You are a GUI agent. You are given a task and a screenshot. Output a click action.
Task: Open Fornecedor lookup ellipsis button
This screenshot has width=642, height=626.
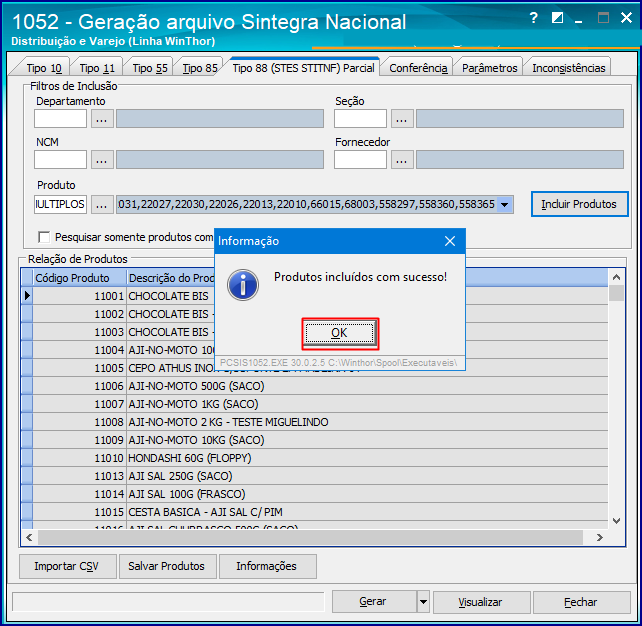pyautogui.click(x=402, y=160)
